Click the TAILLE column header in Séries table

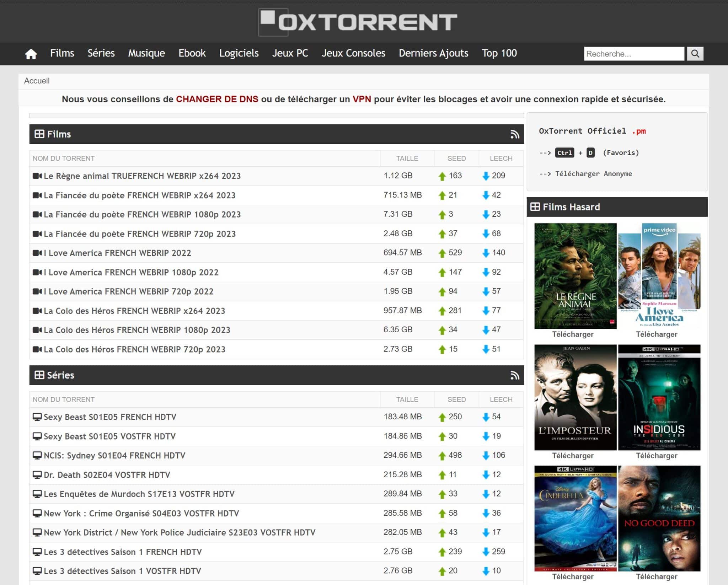click(x=407, y=399)
